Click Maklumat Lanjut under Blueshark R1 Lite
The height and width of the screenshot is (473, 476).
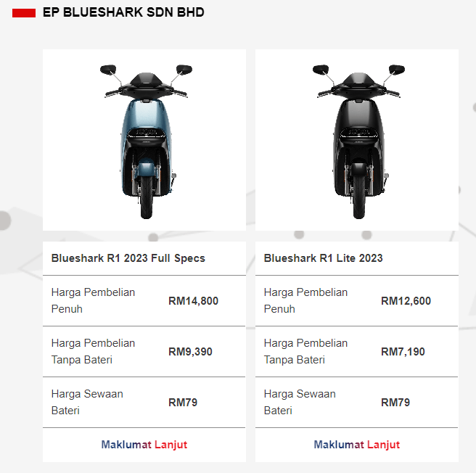pos(357,445)
